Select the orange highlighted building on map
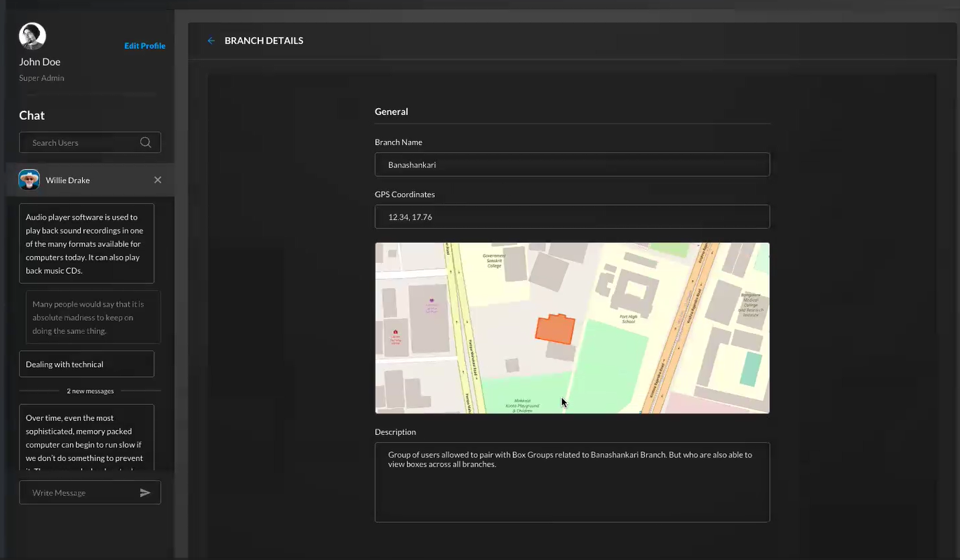Screen dimensions: 960x560 [x=555, y=329]
